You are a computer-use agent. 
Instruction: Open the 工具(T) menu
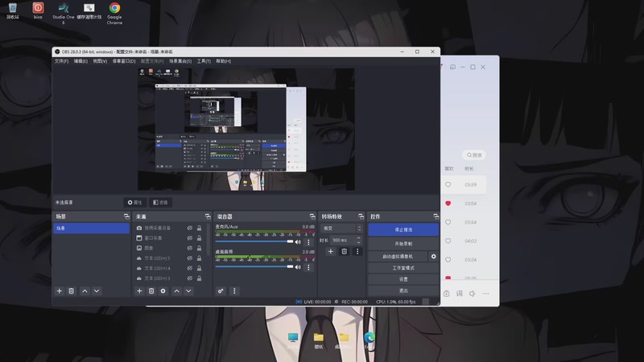point(204,61)
